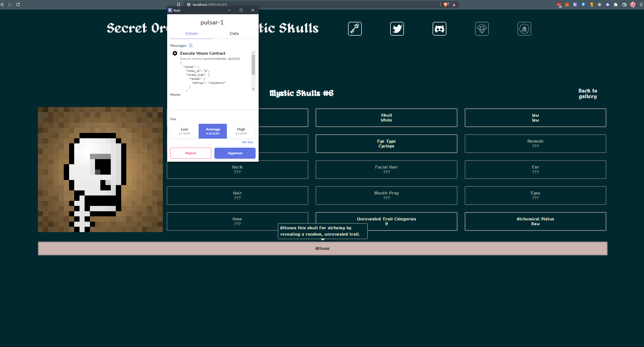Open the Discord icon link

point(439,29)
